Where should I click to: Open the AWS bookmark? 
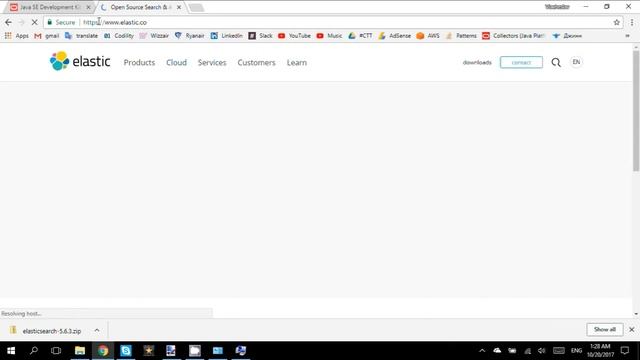coord(428,36)
